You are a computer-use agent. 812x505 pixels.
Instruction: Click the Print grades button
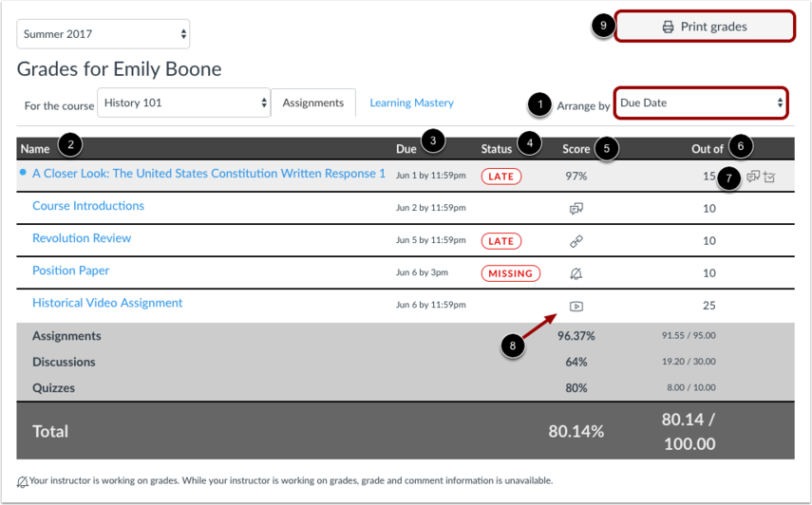coord(705,27)
